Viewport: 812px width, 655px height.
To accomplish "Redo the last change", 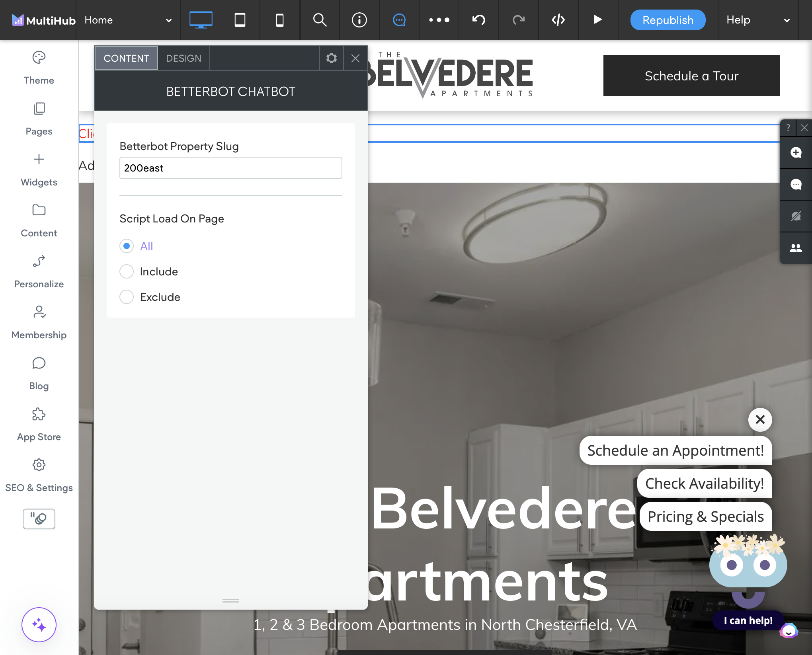I will coord(519,20).
